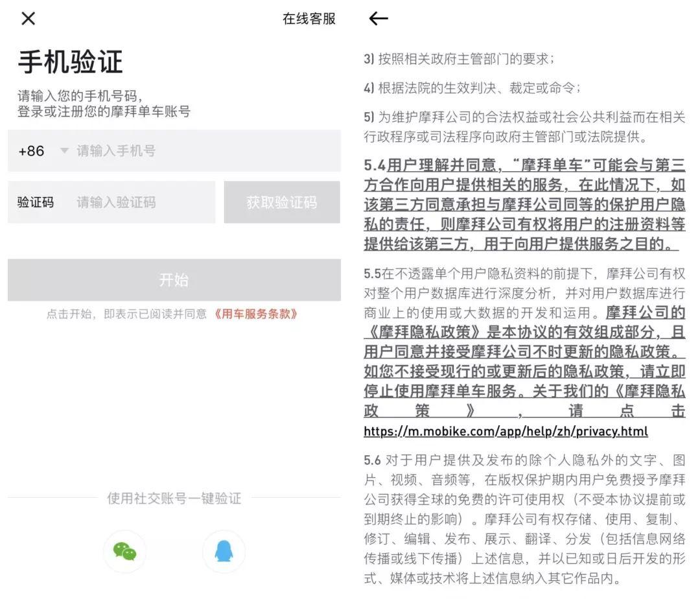Sign in with the WeChat icon
Screen dimensions: 700x599
point(124,551)
